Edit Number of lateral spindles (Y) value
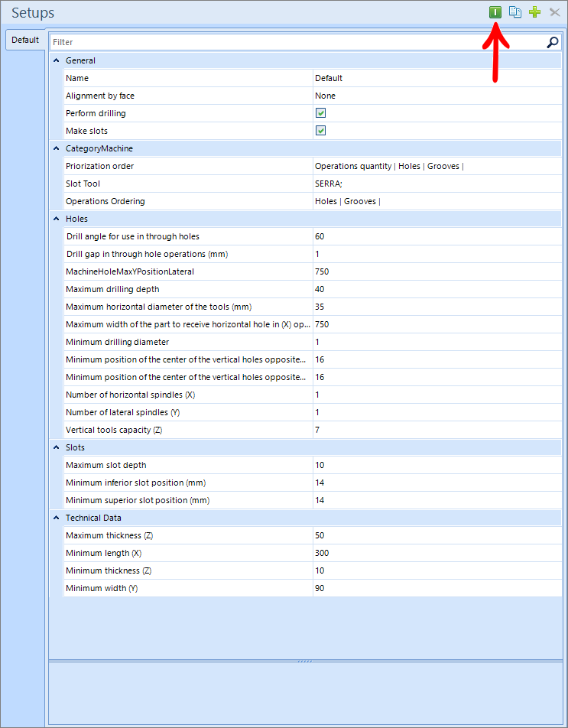Viewport: 568px width, 728px height. coord(437,412)
